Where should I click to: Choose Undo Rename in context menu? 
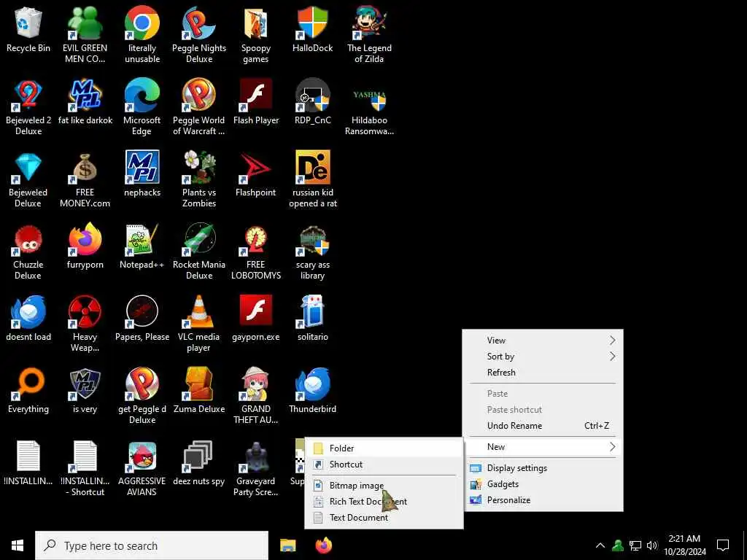point(543,426)
